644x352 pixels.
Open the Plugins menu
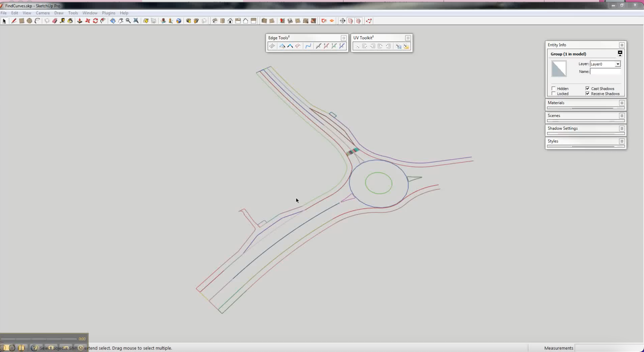click(109, 13)
